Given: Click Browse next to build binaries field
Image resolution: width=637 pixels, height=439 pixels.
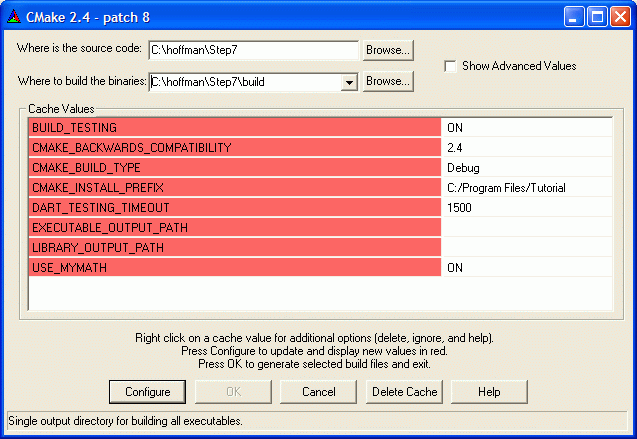Looking at the screenshot, I should pyautogui.click(x=388, y=82).
